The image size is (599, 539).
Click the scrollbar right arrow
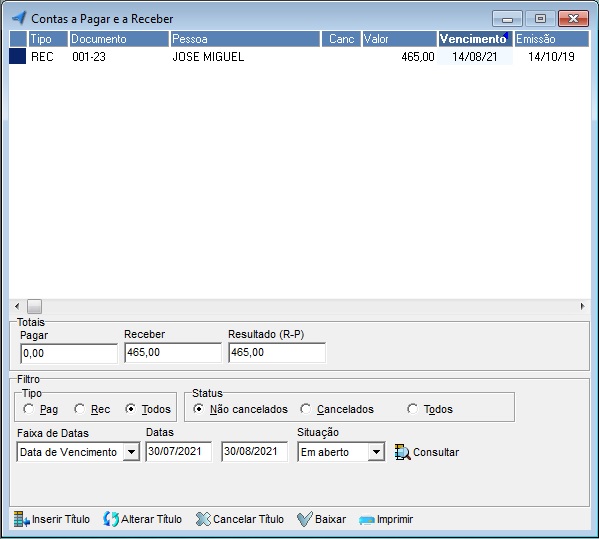coord(582,306)
